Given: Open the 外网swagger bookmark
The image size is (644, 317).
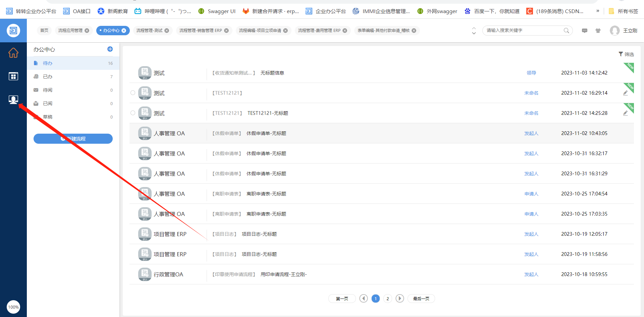Looking at the screenshot, I should tap(437, 11).
